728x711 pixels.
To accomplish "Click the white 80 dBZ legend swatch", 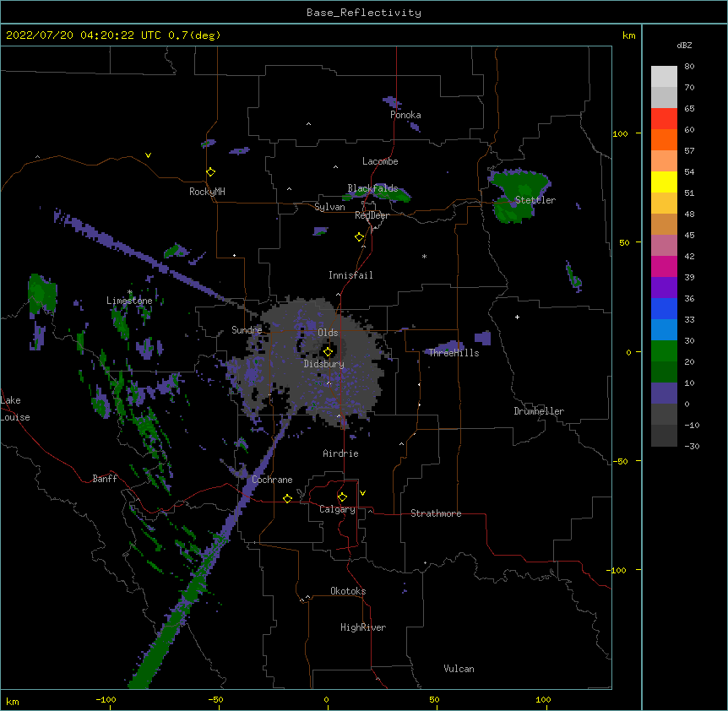I will [x=664, y=77].
